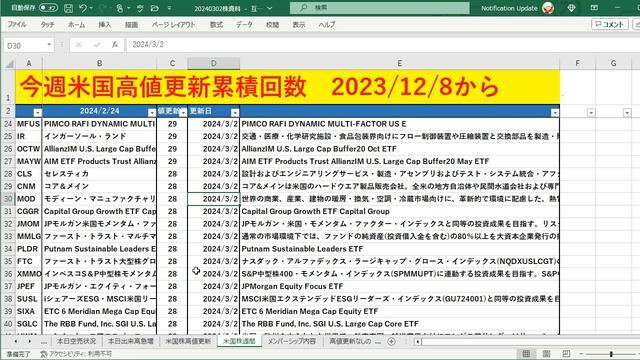Click the Ribbon Display Options icon
The width and height of the screenshot is (640, 360).
coord(594,8)
